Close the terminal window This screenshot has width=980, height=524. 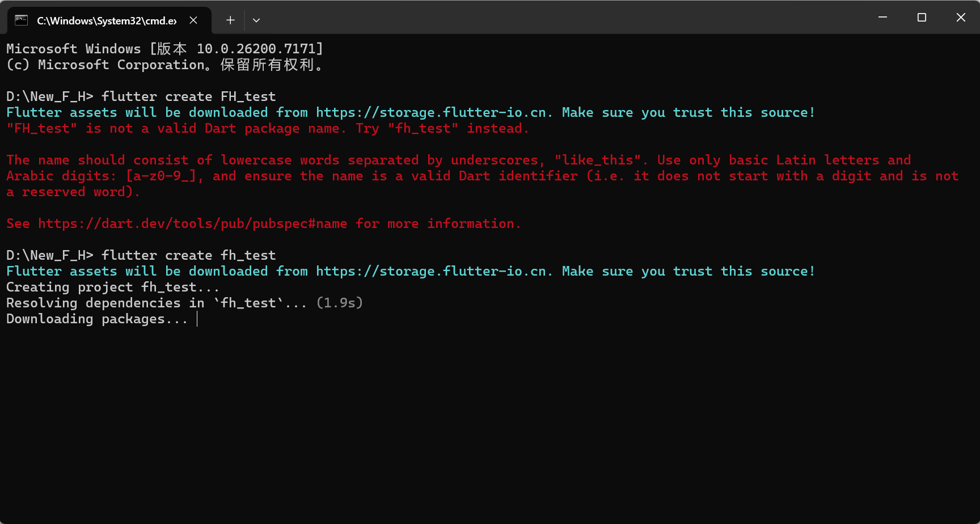[961, 18]
